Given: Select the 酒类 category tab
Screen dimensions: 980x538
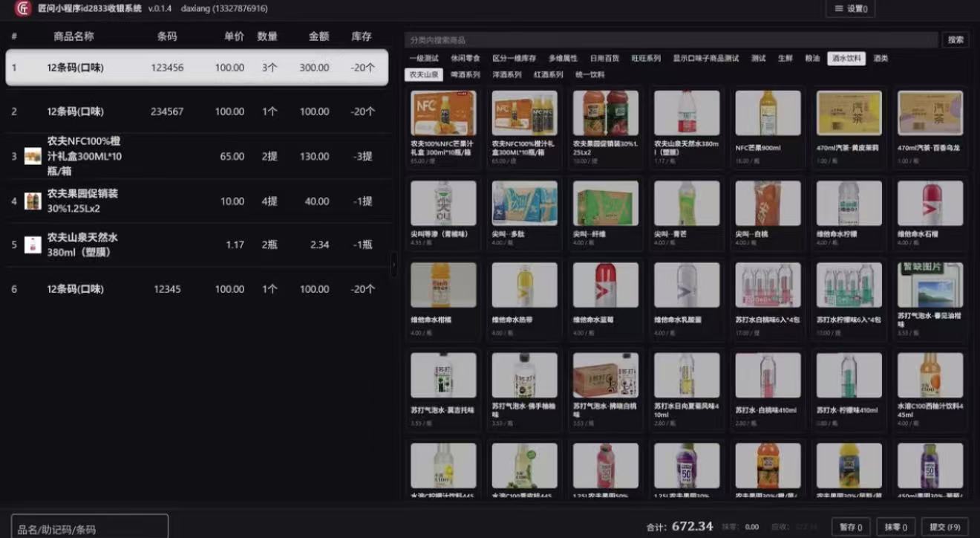Looking at the screenshot, I should pyautogui.click(x=881, y=59).
